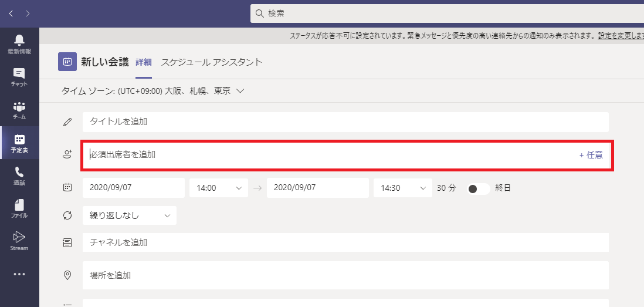Click the calendar icon beside 新しい会議

coord(67,62)
